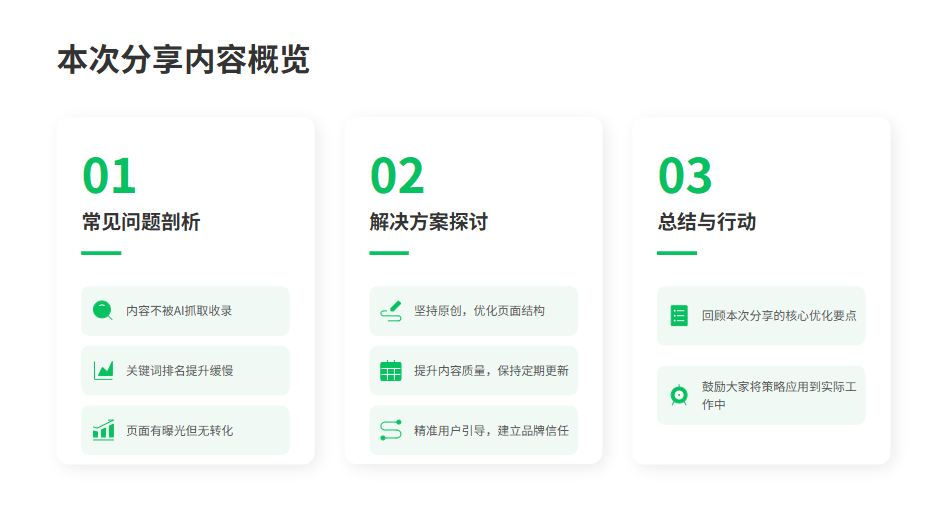Viewport: 949px width, 532px height.
Task: Click the text 坚持原创，优化页面结构
Action: [479, 310]
